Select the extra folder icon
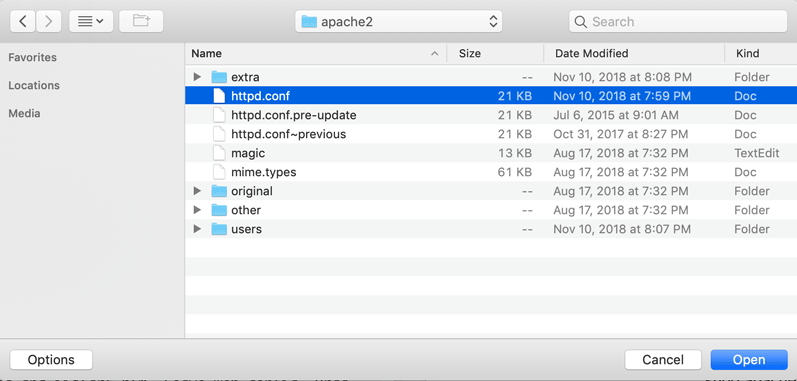The width and height of the screenshot is (797, 381). [x=219, y=77]
